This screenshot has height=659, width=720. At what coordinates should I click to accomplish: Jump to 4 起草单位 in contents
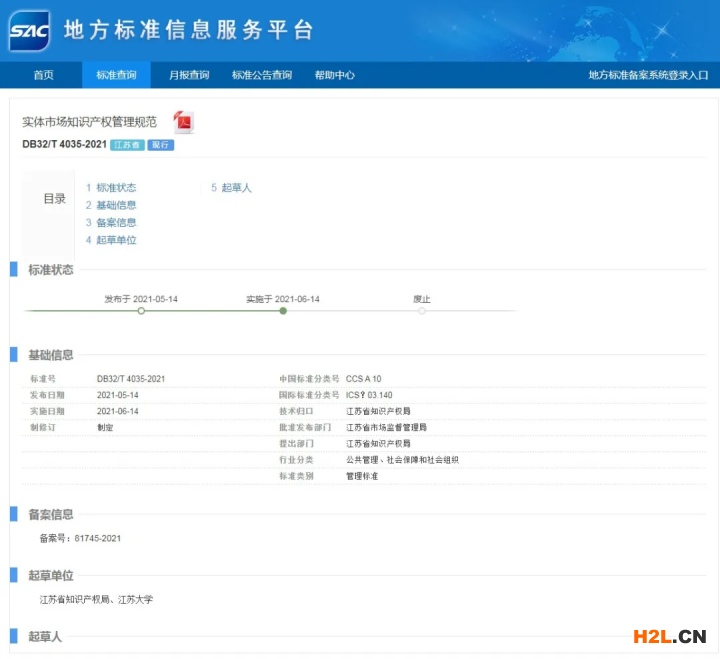(x=111, y=240)
